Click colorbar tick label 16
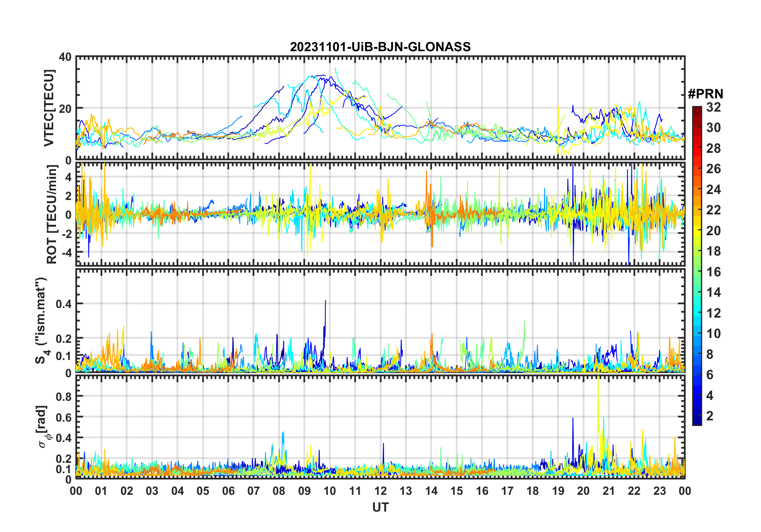The height and width of the screenshot is (532, 761). [x=713, y=272]
